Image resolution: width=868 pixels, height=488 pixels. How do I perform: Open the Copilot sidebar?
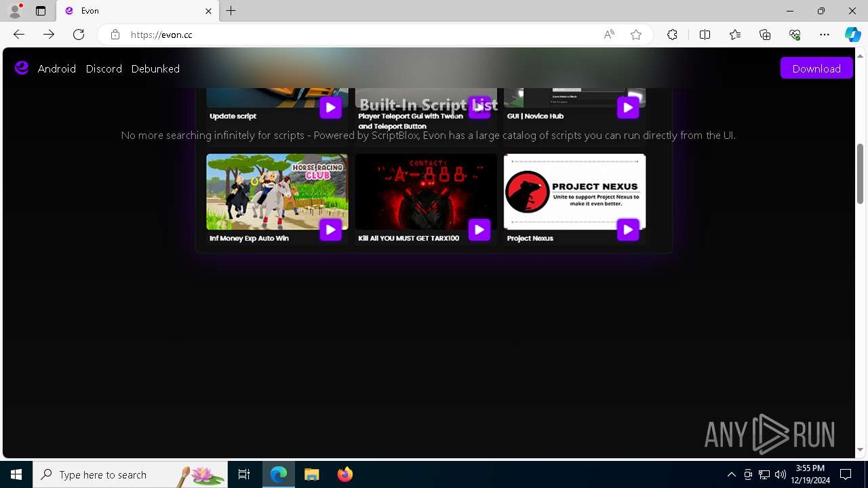pos(852,35)
